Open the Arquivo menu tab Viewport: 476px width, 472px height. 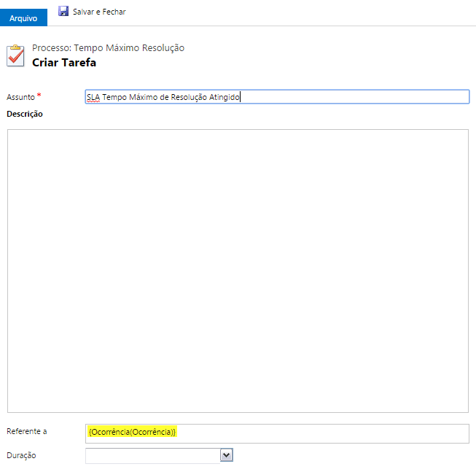pyautogui.click(x=23, y=18)
